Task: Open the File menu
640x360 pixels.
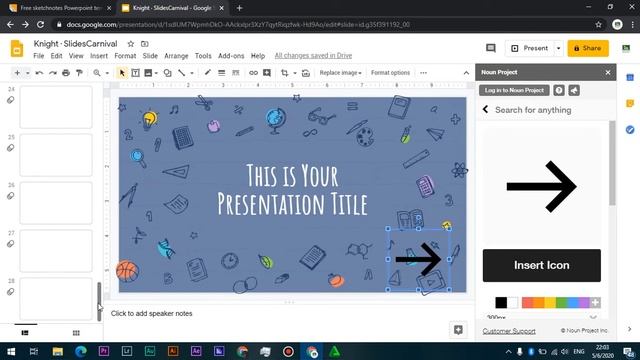Action: point(39,56)
